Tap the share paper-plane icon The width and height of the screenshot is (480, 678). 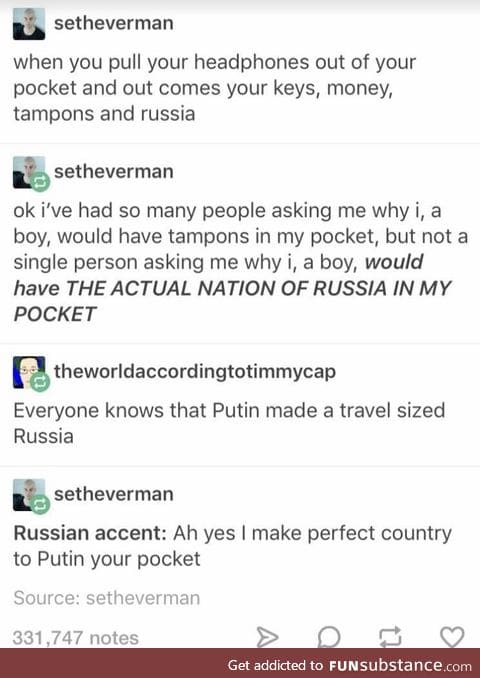point(267,636)
